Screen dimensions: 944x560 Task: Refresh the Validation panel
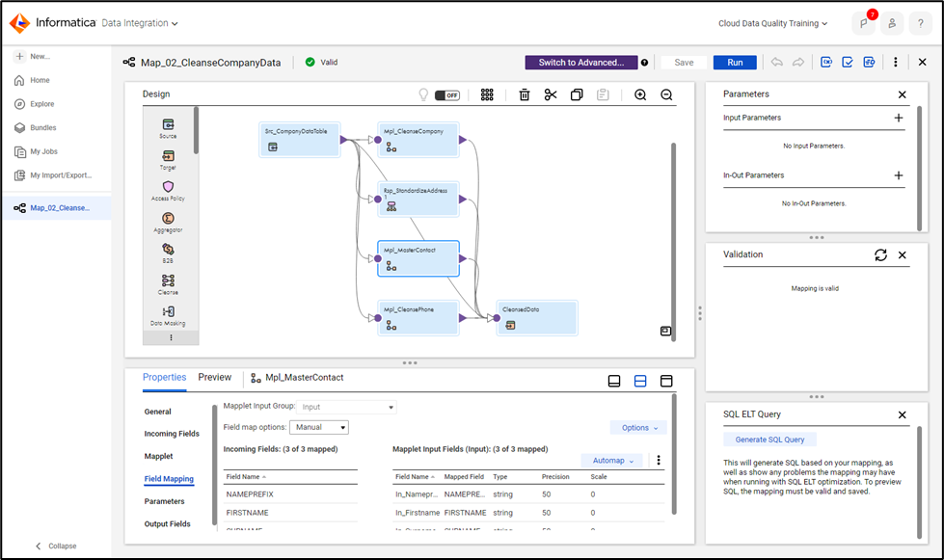[880, 255]
